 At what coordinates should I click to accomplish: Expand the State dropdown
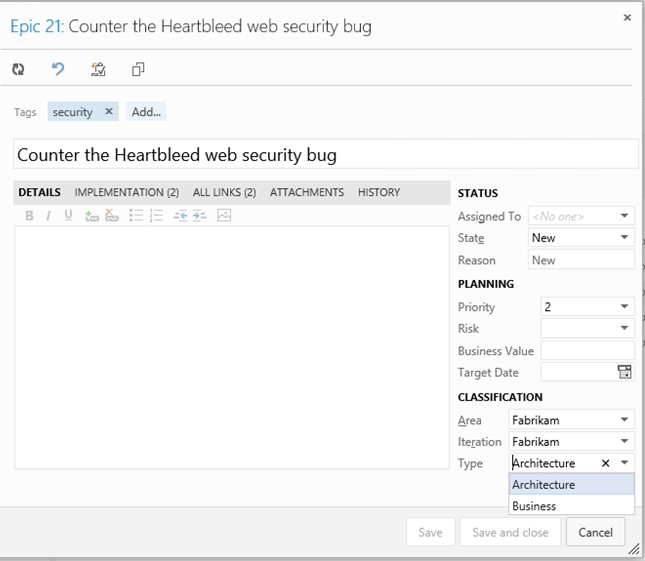point(624,237)
